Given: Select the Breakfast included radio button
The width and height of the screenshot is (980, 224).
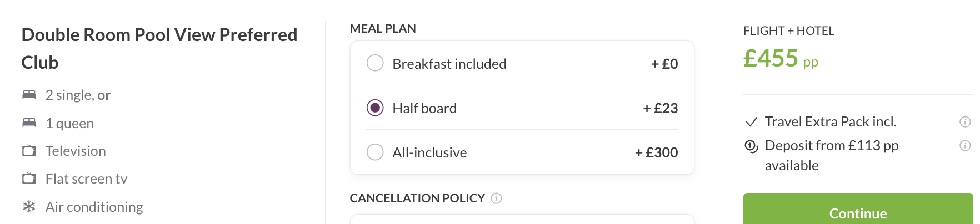Looking at the screenshot, I should (x=375, y=63).
